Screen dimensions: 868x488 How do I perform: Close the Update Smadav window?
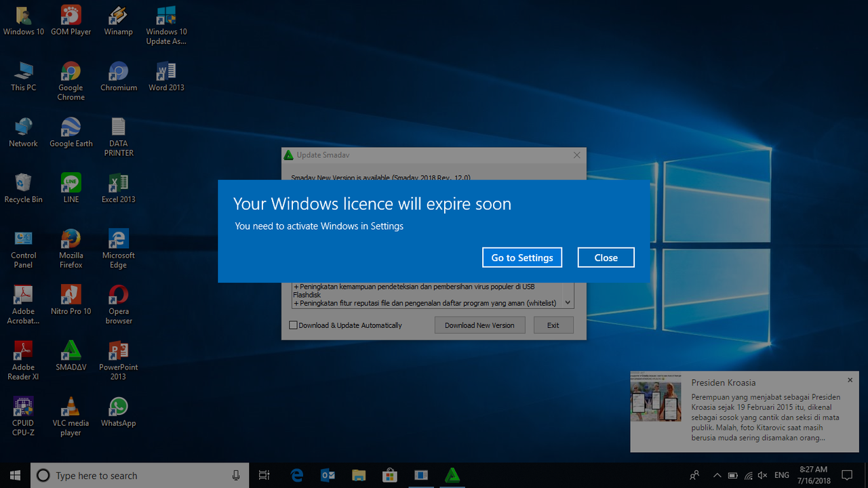tap(577, 155)
